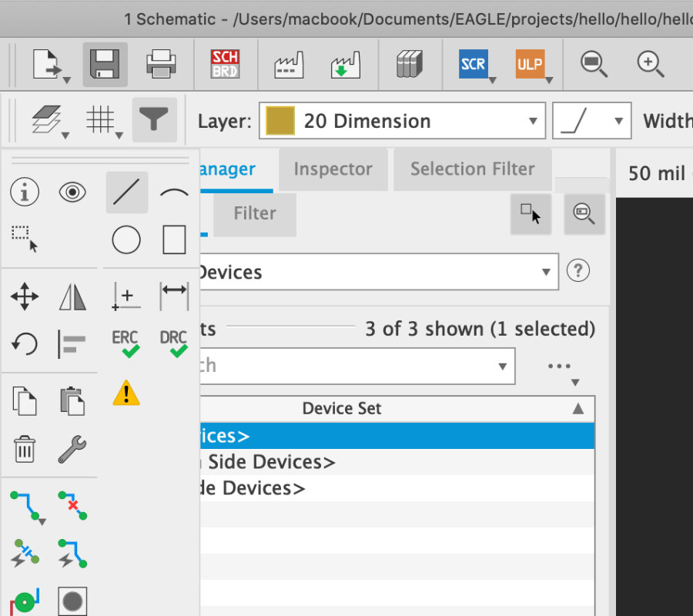Open the layer settings stack icon
The height and width of the screenshot is (616, 693).
click(47, 120)
